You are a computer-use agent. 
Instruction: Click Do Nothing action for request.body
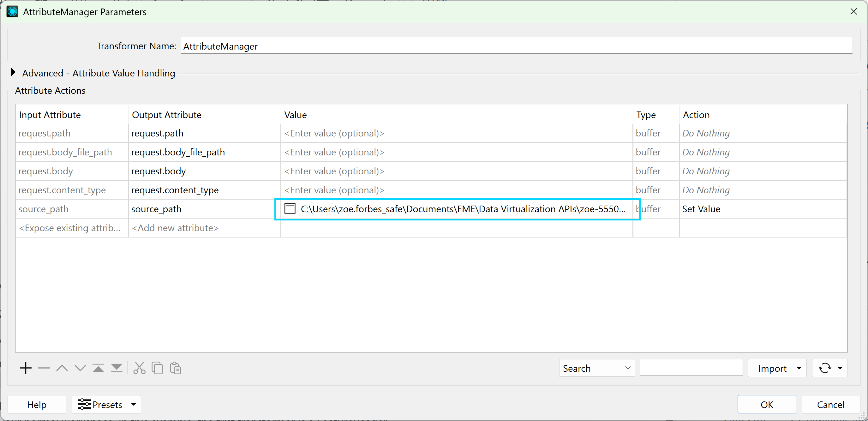click(763, 171)
